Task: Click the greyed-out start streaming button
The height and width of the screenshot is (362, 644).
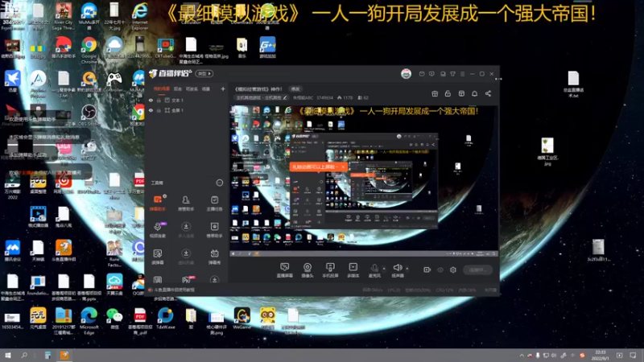Action: (x=477, y=269)
